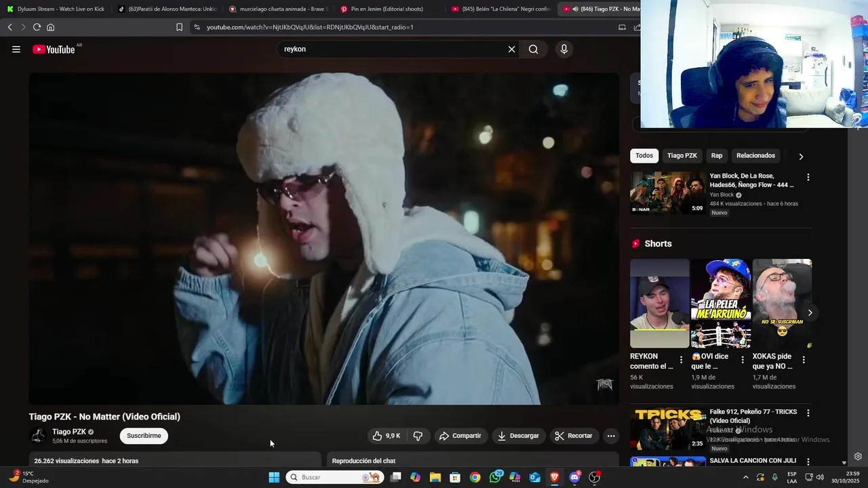
Task: Start voice search with microphone icon
Action: (564, 49)
